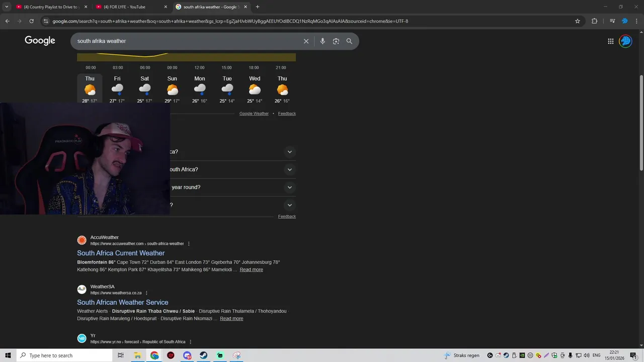644x362 pixels.
Task: Open the volume control in system tray
Action: [x=586, y=355]
